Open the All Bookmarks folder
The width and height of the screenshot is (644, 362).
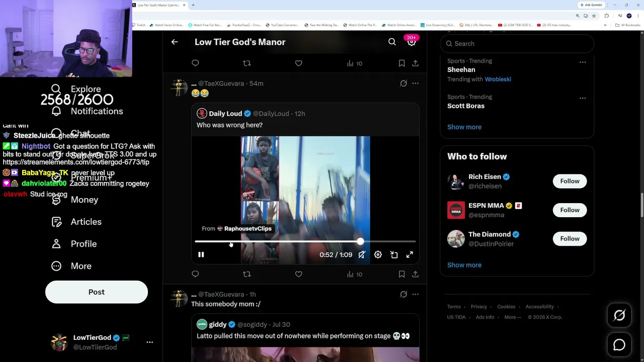[627, 25]
